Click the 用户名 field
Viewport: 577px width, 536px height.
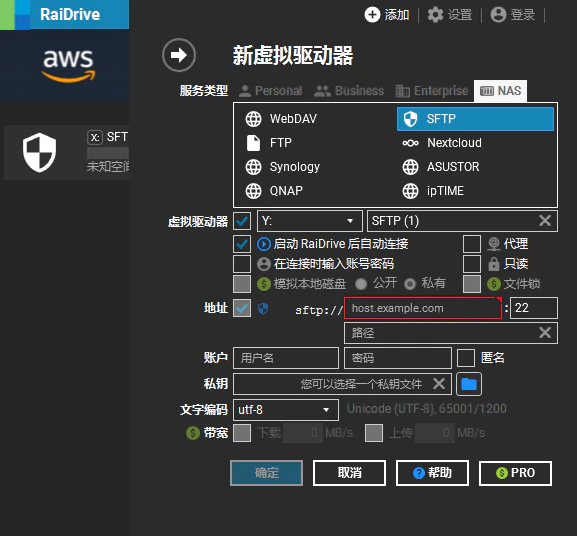286,358
